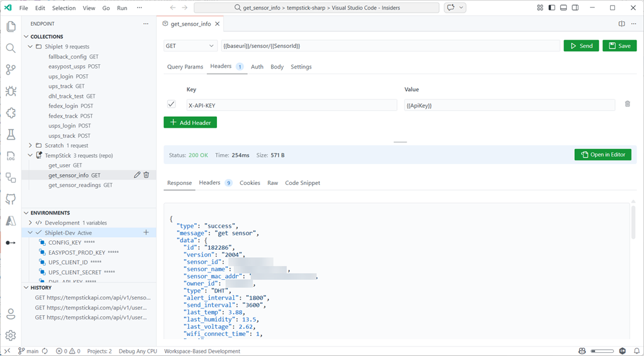Uncheck the X-API-KEY header checkbox
The image size is (644, 356).
tap(171, 104)
